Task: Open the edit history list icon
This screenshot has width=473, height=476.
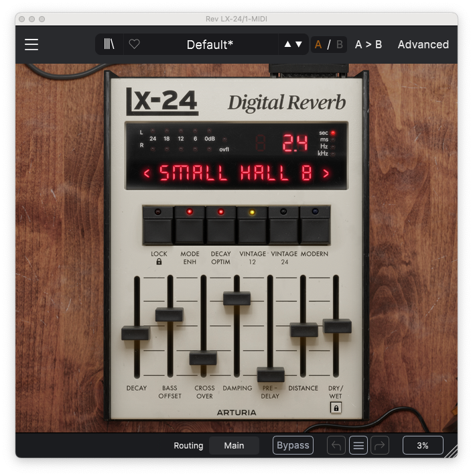Action: (x=358, y=445)
